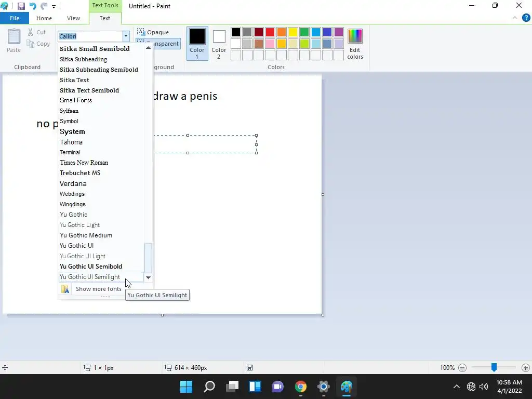Show hidden system tray icons
Image resolution: width=532 pixels, height=399 pixels.
457,387
